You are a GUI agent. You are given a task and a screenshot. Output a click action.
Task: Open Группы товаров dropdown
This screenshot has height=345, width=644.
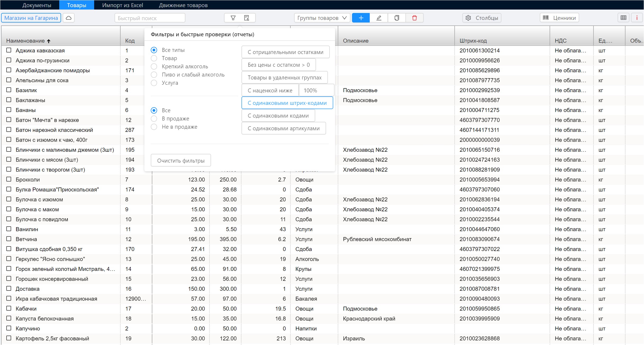(322, 18)
